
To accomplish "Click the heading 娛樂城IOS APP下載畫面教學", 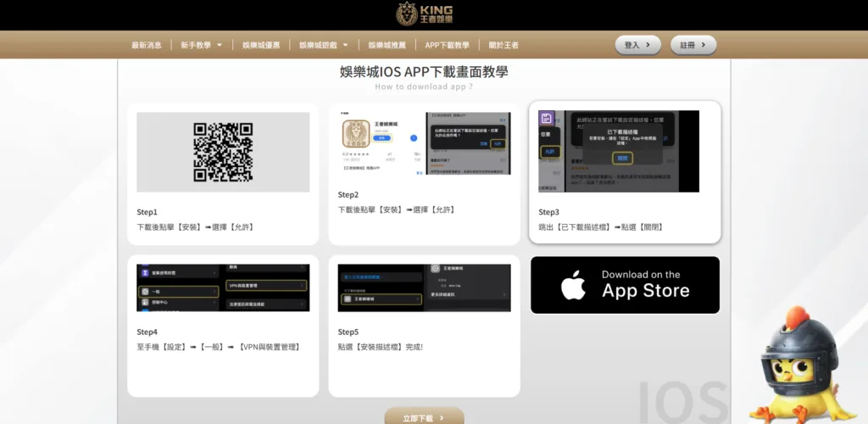I will click(x=424, y=71).
